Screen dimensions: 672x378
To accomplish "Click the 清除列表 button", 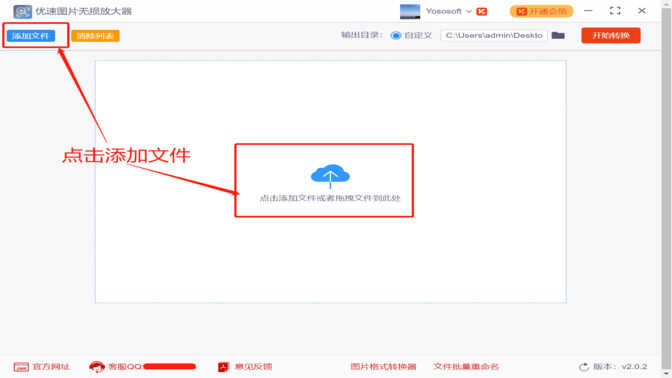I will (x=95, y=36).
